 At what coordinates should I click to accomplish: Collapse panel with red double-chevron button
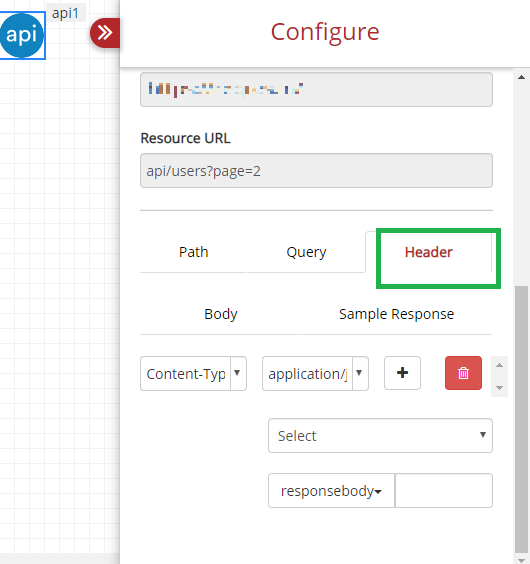click(x=105, y=33)
